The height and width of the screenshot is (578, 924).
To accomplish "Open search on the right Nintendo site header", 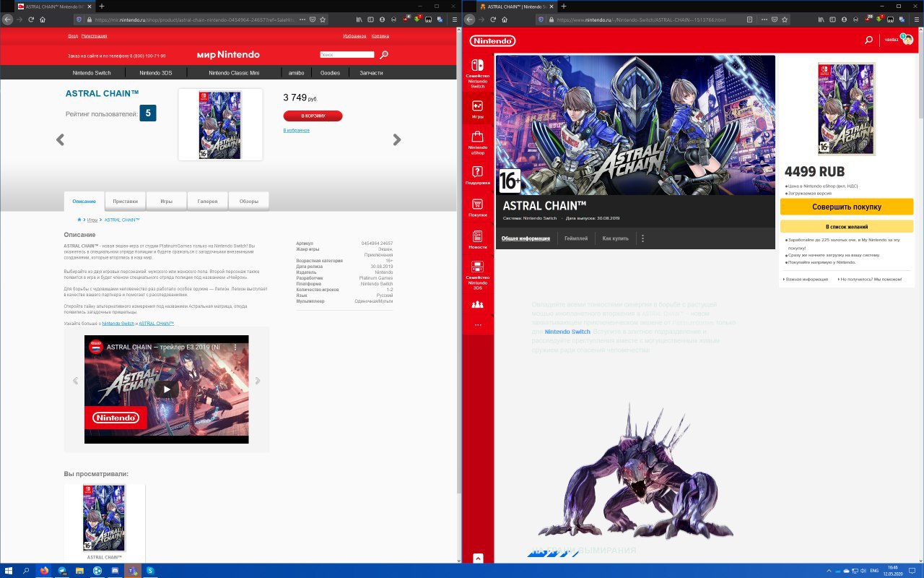I will click(x=869, y=40).
